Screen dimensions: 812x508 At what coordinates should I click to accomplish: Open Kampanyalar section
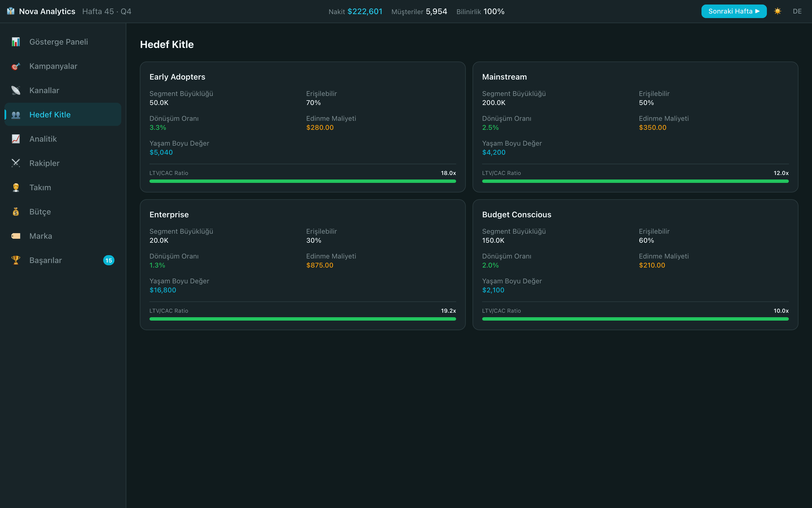(63, 66)
